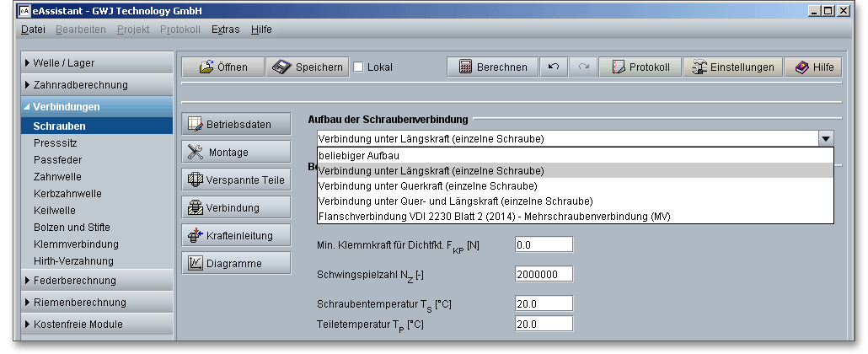This screenshot has height=354, width=868.
Task: Click the Schwingspielzahl input field
Action: tap(544, 274)
